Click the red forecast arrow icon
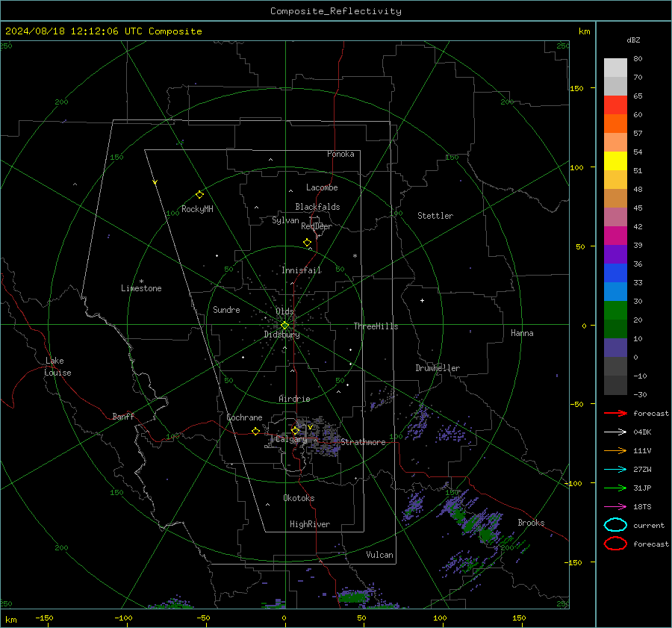 [615, 413]
